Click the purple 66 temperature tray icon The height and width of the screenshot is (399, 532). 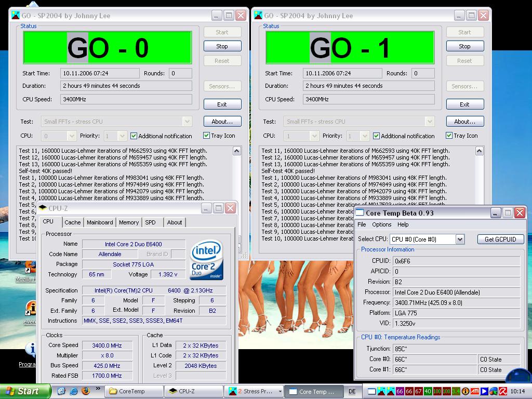click(x=400, y=391)
